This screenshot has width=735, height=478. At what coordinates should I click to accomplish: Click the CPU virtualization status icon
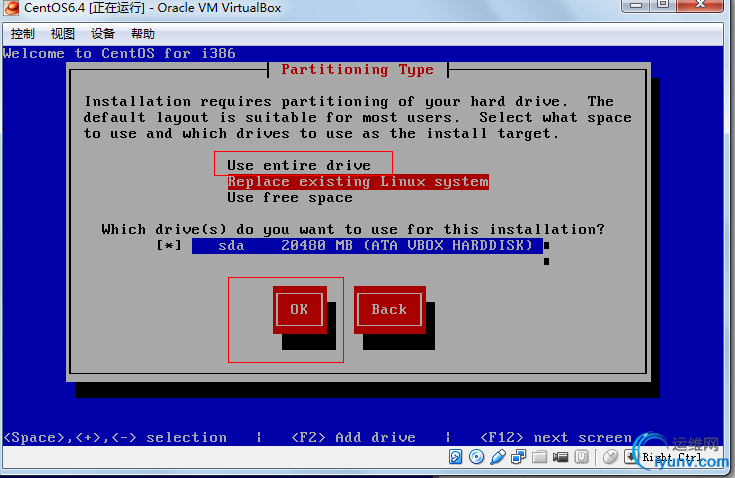581,456
